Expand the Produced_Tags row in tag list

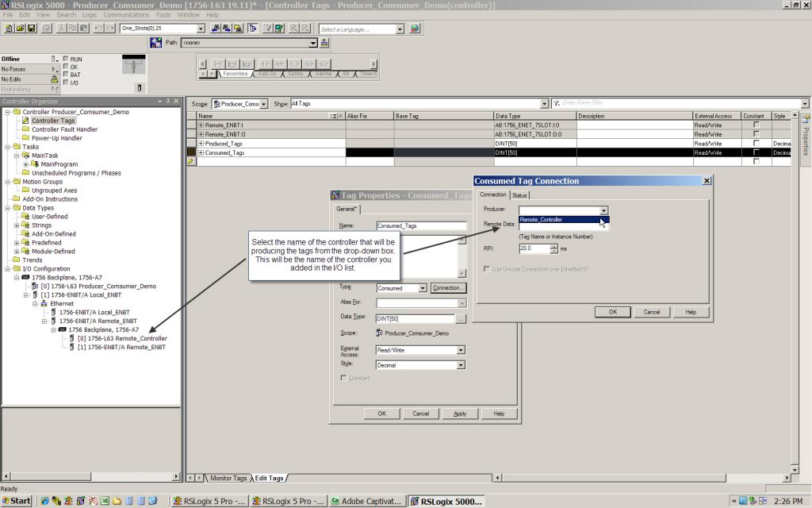(201, 144)
